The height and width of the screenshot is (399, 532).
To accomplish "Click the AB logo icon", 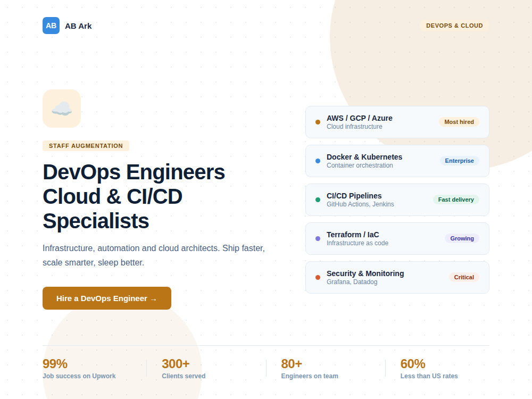I will point(51,26).
